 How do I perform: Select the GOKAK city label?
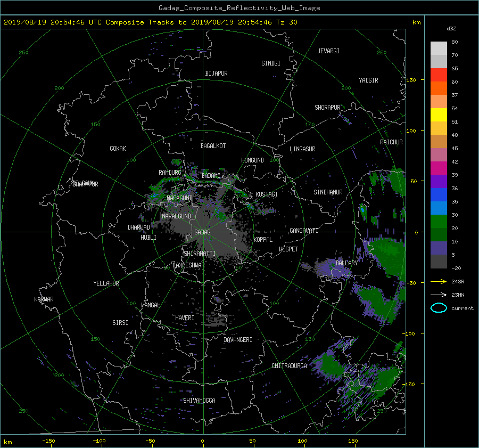pos(118,149)
